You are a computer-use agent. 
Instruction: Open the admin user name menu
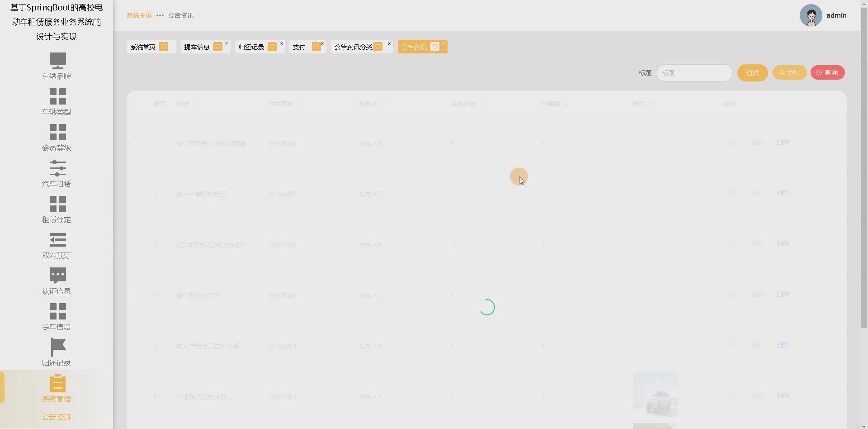[836, 15]
